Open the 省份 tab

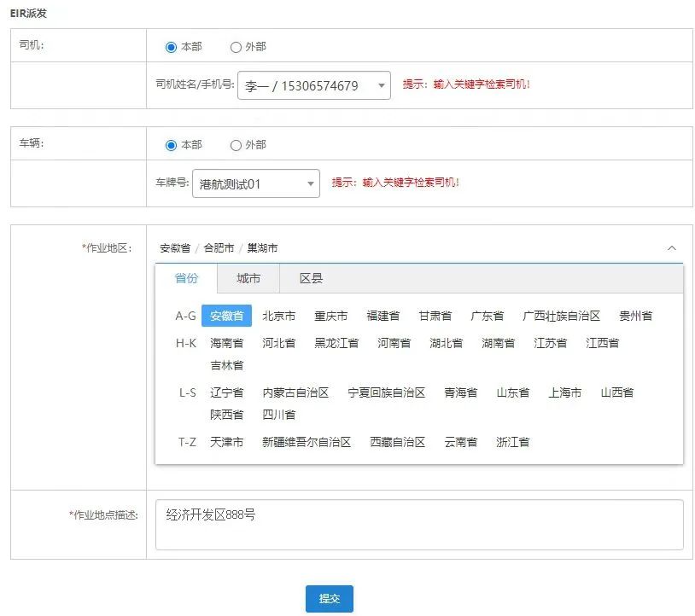[187, 277]
